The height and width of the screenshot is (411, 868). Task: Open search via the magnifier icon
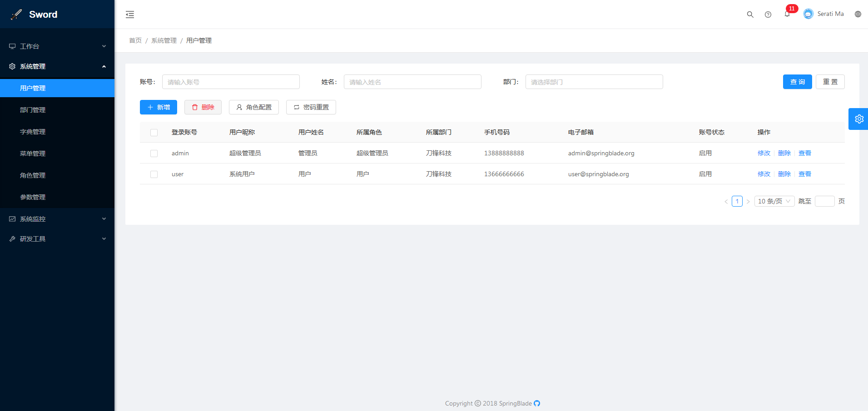tap(750, 15)
